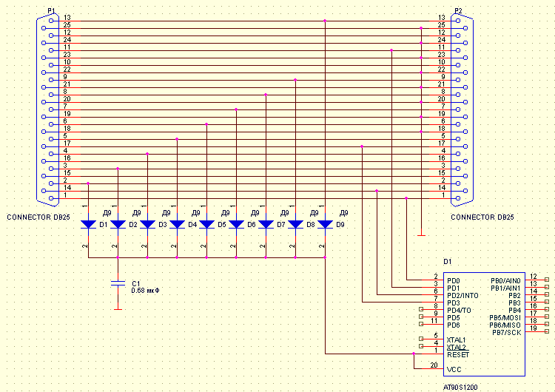Image resolution: width=555 pixels, height=392 pixels.
Task: Click the D5 diode symbol
Action: click(206, 224)
